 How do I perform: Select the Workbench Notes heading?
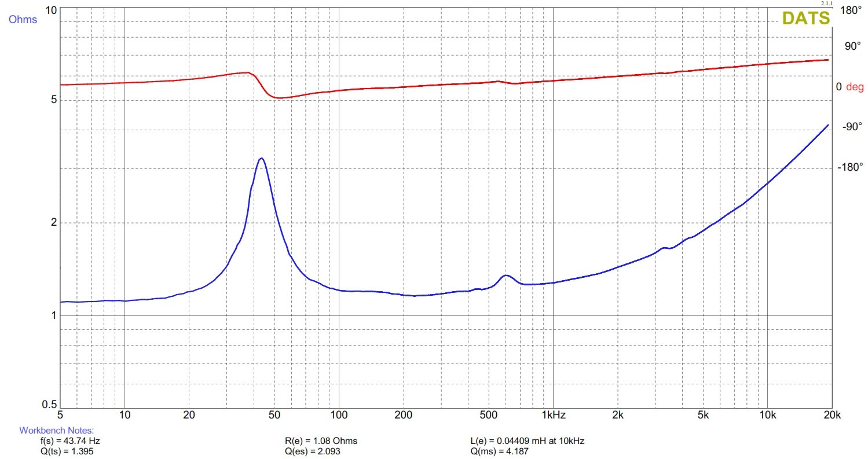point(56,431)
